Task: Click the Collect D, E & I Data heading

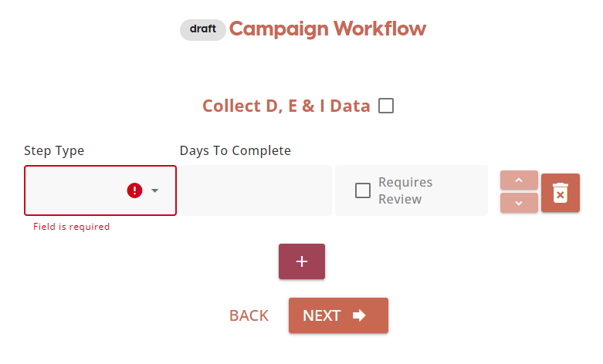Action: [x=286, y=106]
